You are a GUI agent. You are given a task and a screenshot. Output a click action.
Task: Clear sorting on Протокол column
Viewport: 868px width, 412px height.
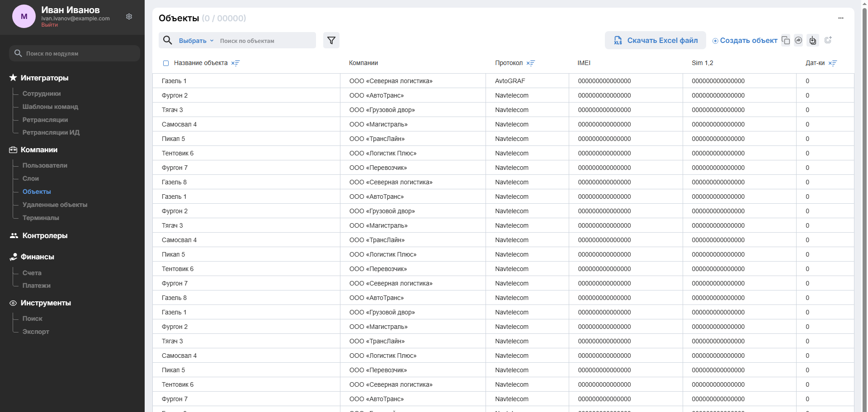coord(531,63)
